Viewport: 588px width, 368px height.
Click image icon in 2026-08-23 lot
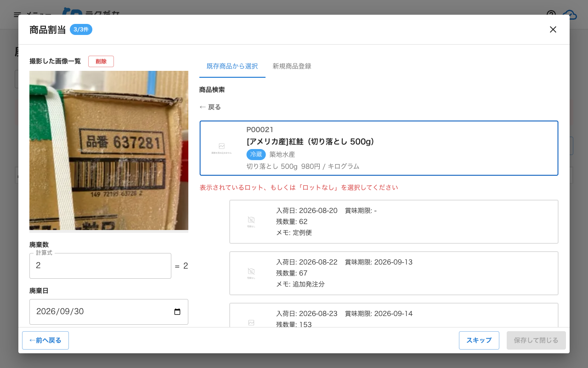tap(251, 323)
